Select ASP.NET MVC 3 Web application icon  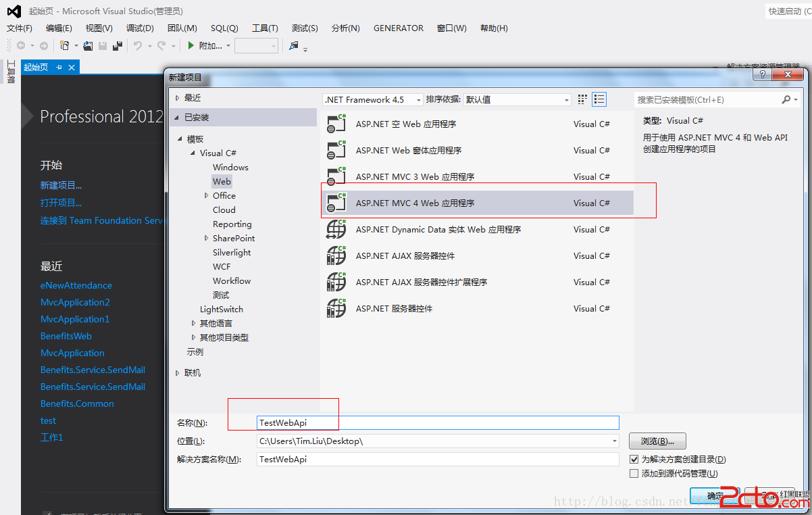(x=336, y=177)
